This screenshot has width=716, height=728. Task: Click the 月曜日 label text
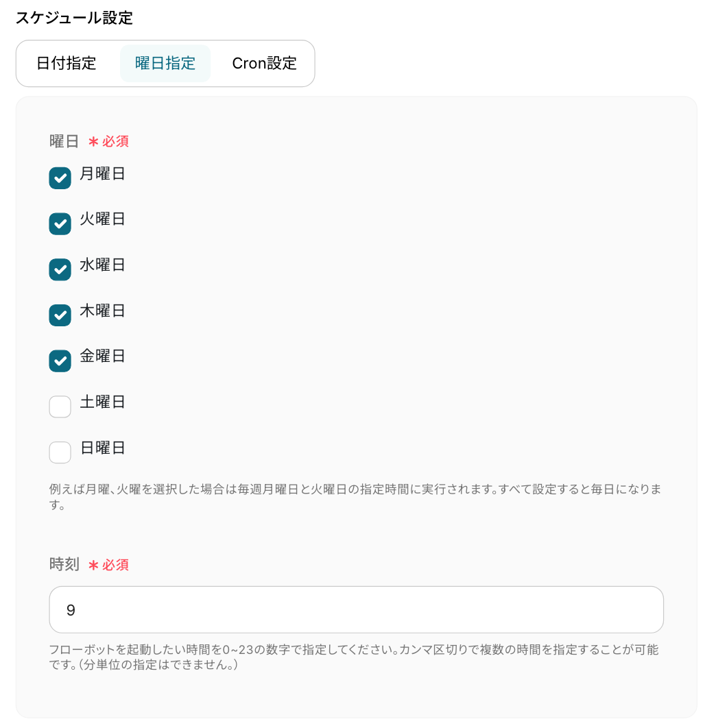point(102,173)
